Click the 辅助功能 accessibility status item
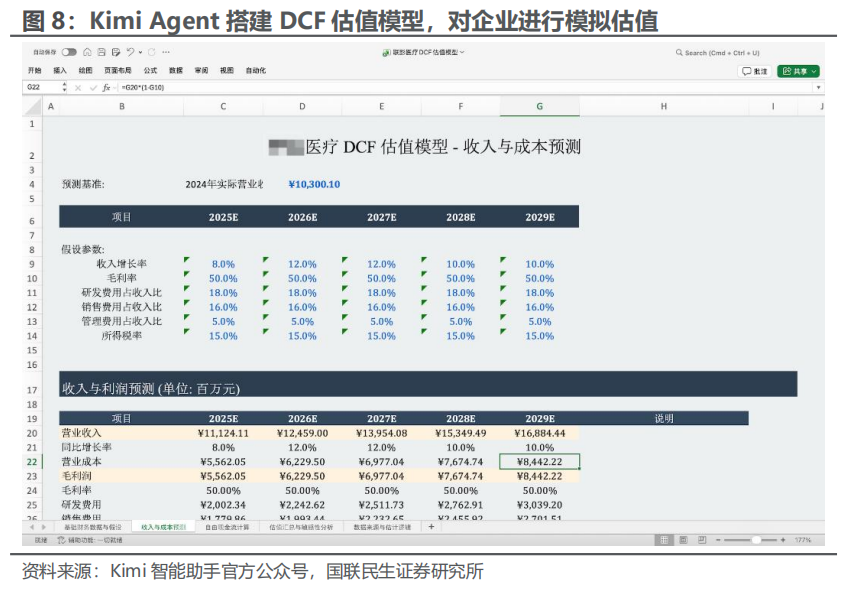Screen dimensions: 850x590 [x=90, y=540]
